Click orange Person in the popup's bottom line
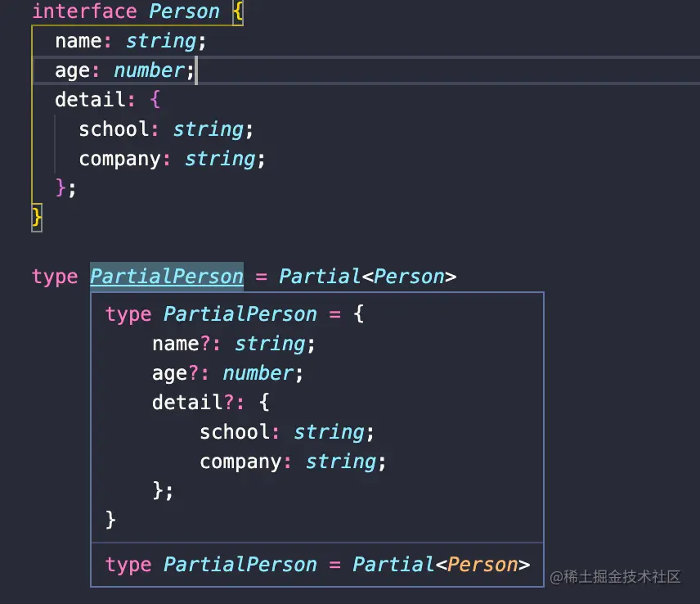Image resolution: width=700 pixels, height=604 pixels. pyautogui.click(x=483, y=565)
